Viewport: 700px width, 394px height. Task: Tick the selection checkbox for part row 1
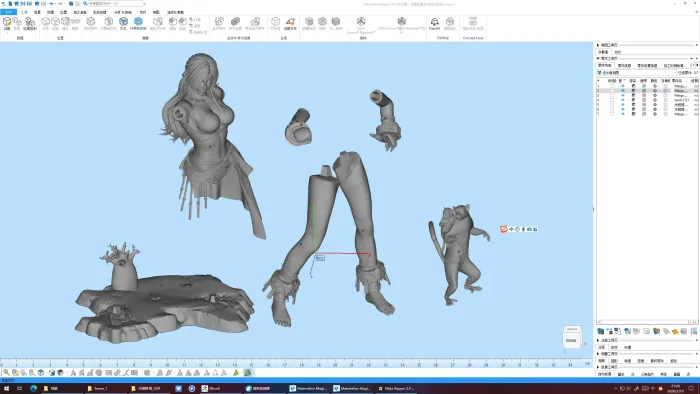pyautogui.click(x=612, y=86)
